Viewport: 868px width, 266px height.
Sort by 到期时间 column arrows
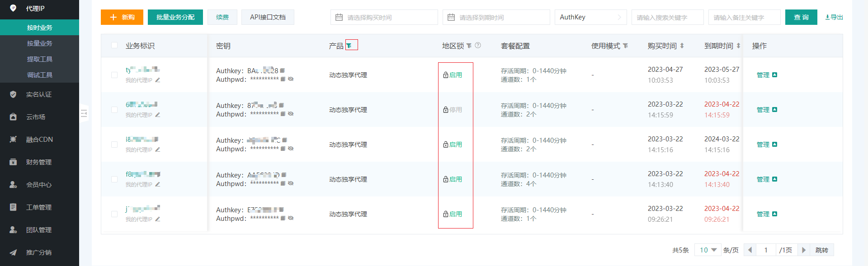tap(738, 46)
